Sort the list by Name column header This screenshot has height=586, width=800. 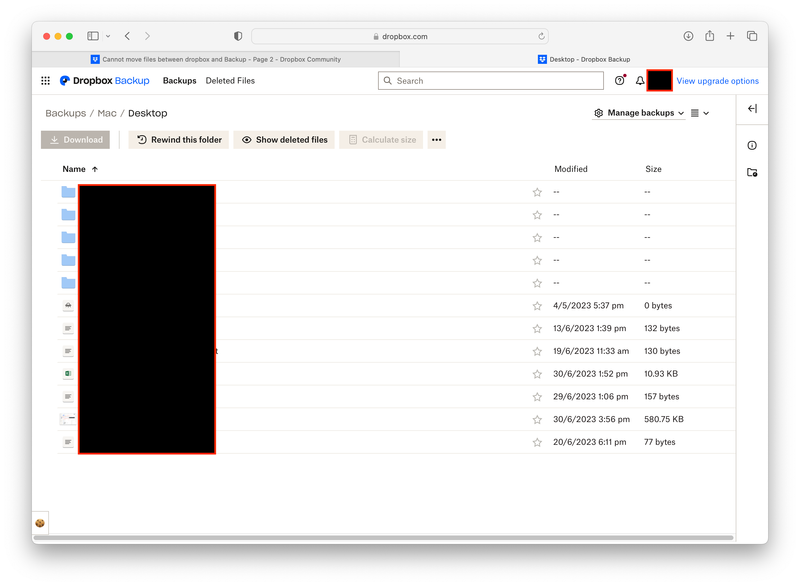(74, 169)
